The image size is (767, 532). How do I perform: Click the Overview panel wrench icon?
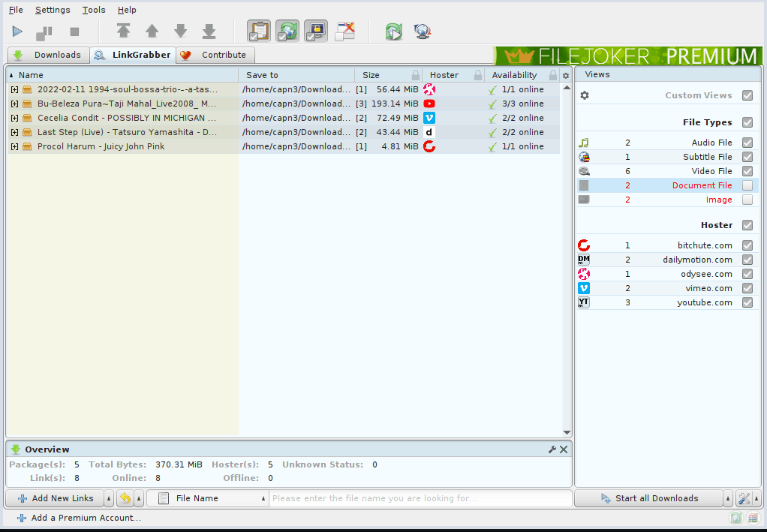coord(553,449)
